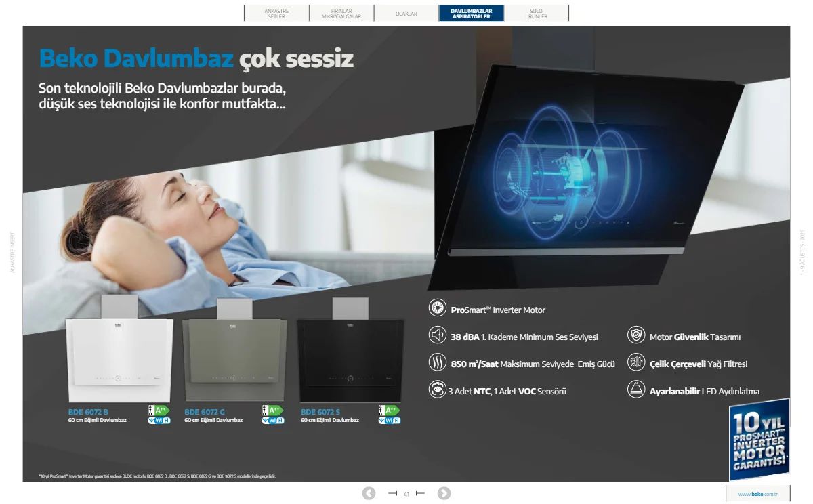This screenshot has width=813, height=504.
Task: Click the ProSmart Inverter Motor text
Action: click(x=498, y=310)
